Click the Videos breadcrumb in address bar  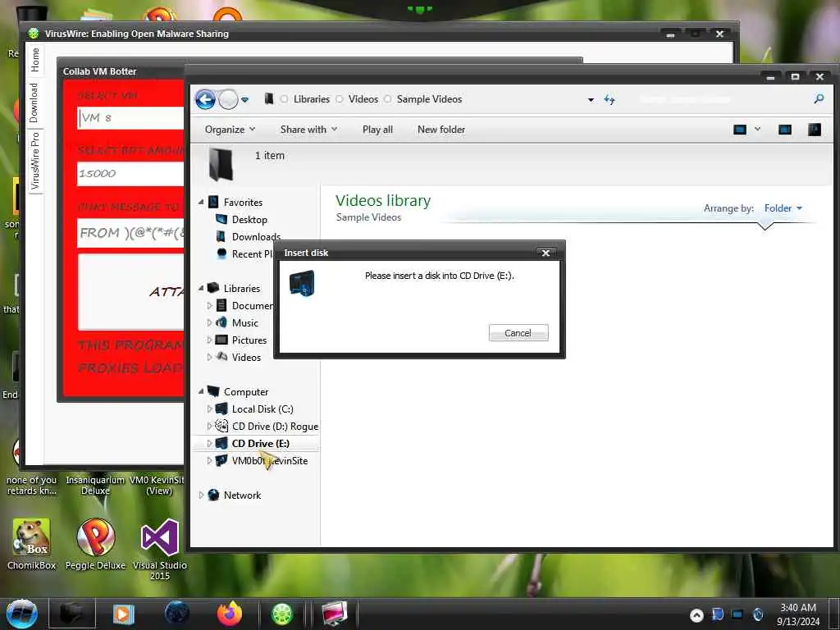pyautogui.click(x=363, y=99)
